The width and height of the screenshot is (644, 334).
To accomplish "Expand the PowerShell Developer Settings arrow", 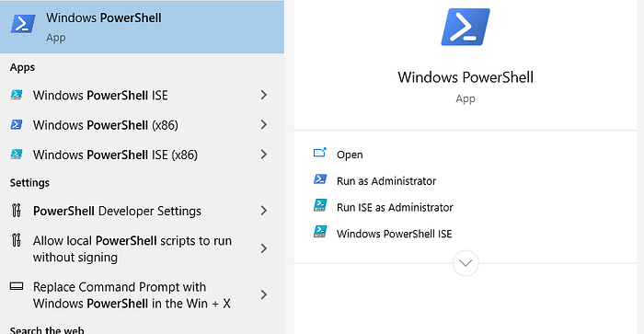I will 264,211.
